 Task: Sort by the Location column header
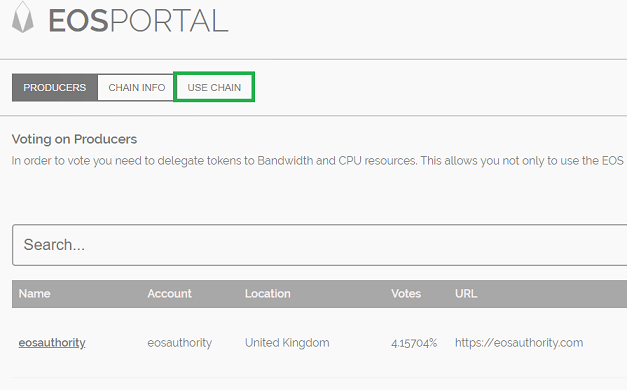point(268,294)
